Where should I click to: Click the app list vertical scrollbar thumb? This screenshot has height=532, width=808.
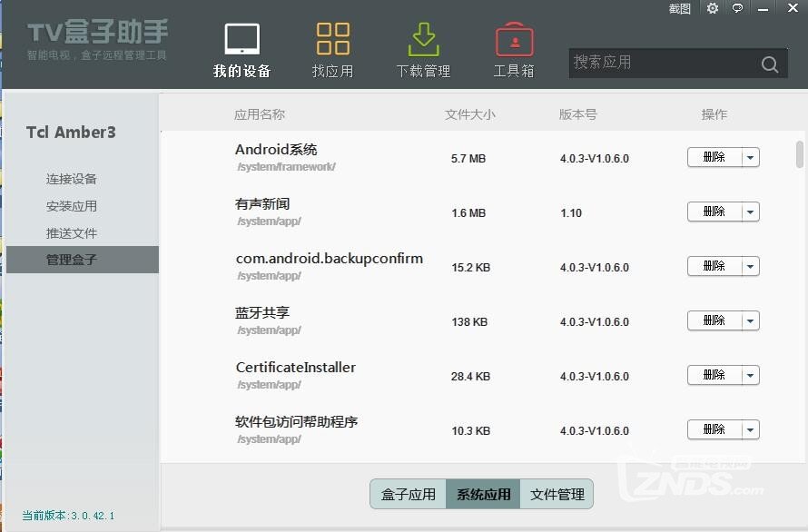[x=800, y=154]
